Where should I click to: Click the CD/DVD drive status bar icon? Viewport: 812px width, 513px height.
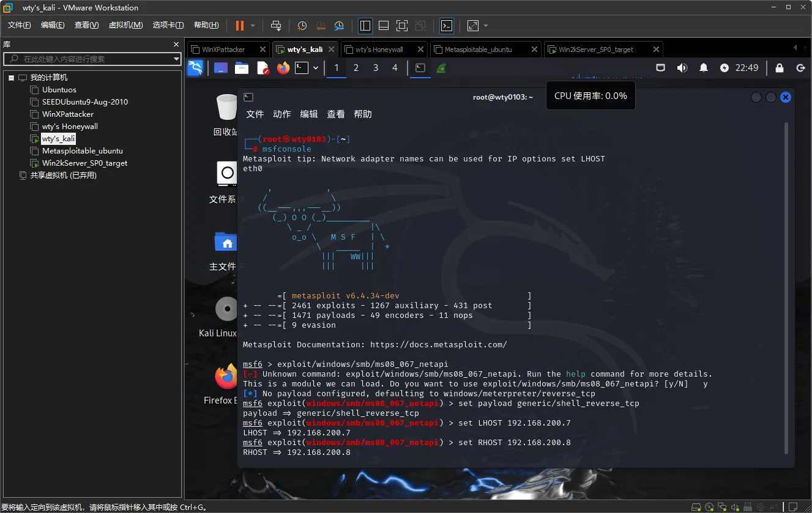(709, 507)
